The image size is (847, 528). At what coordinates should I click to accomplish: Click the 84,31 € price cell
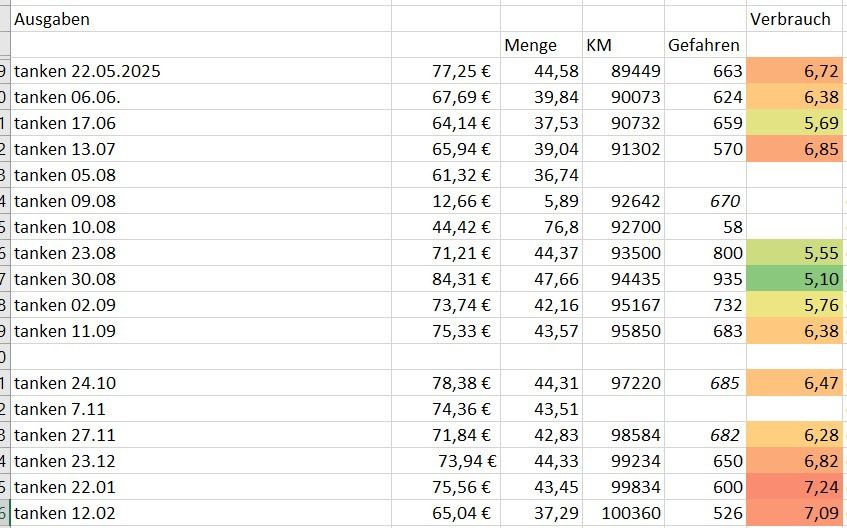click(x=461, y=279)
